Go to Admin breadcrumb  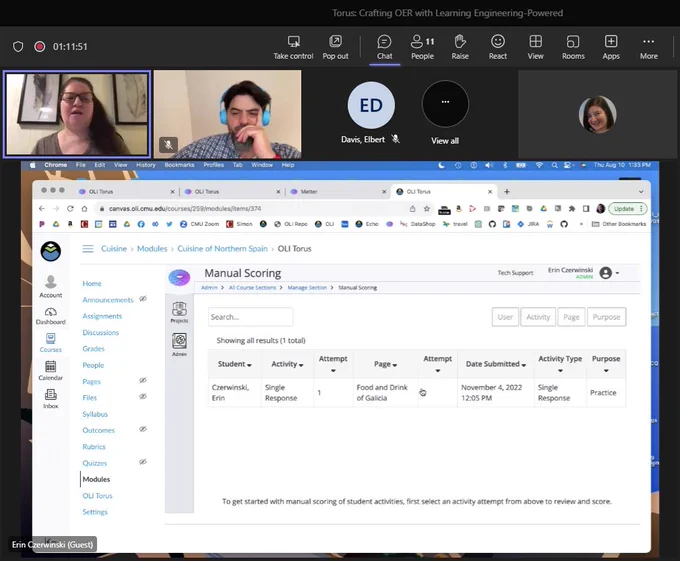click(209, 287)
